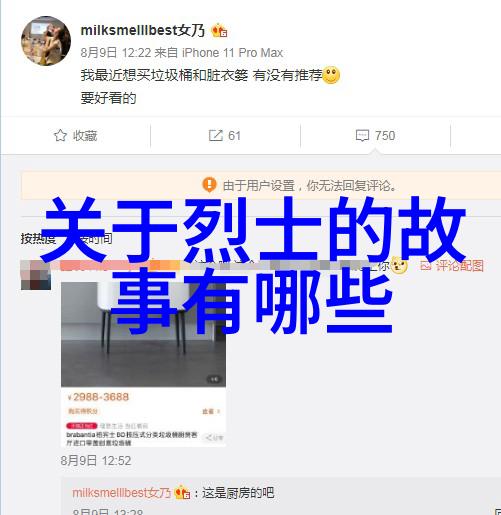
Task: Click the repost icon beside 61
Action: point(215,135)
